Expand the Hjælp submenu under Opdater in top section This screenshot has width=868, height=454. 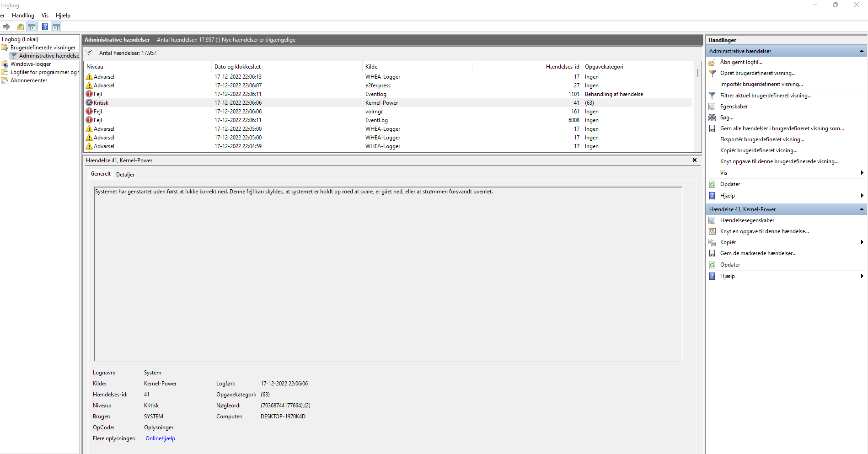click(862, 196)
